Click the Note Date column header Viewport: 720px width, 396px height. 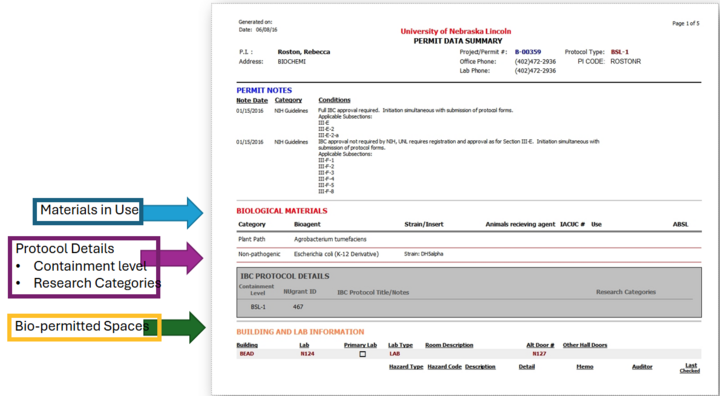(252, 100)
